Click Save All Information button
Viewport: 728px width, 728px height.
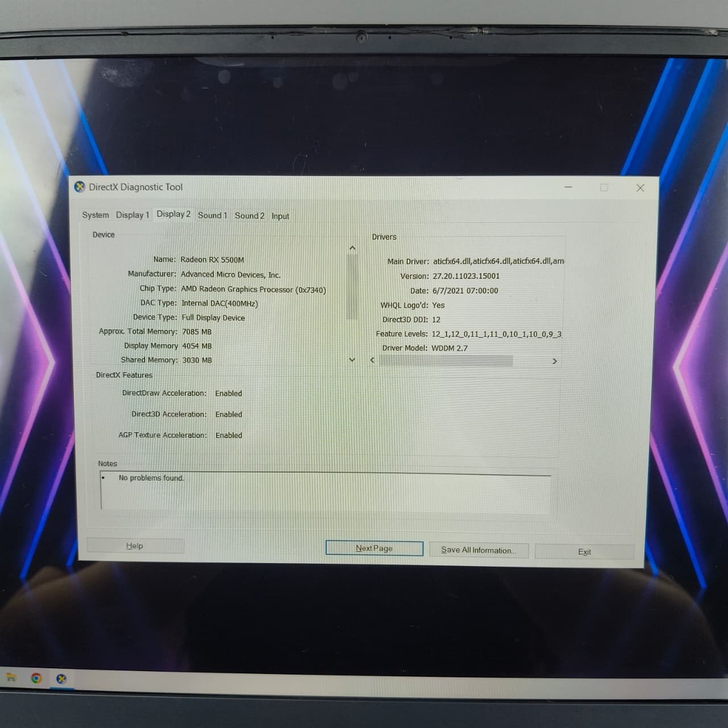point(478,550)
